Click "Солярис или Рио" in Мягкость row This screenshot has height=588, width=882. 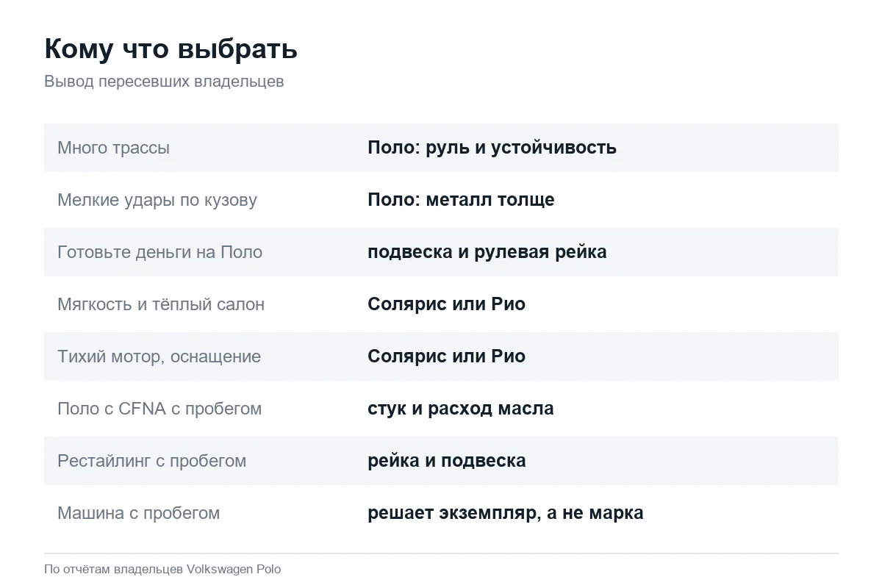coord(446,304)
